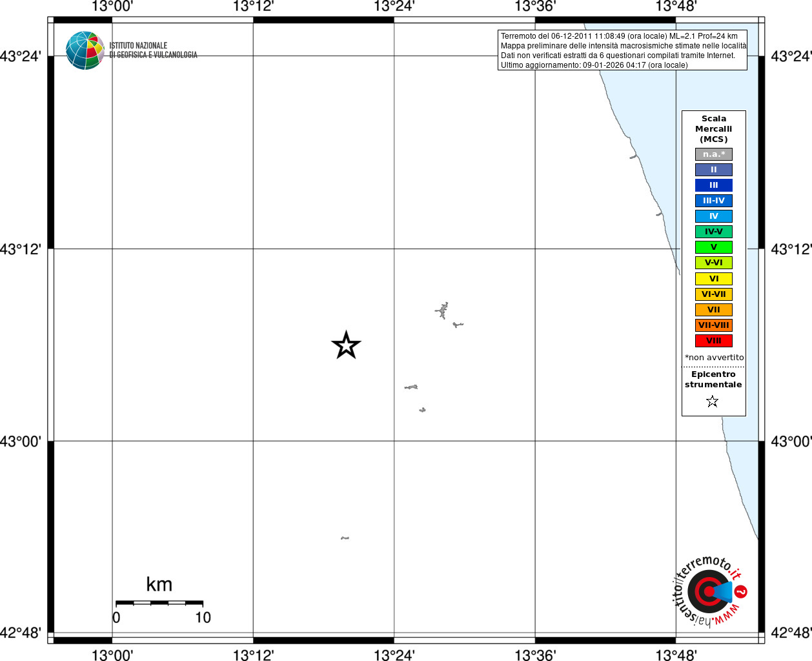Select the II intensity swatch

pos(714,170)
